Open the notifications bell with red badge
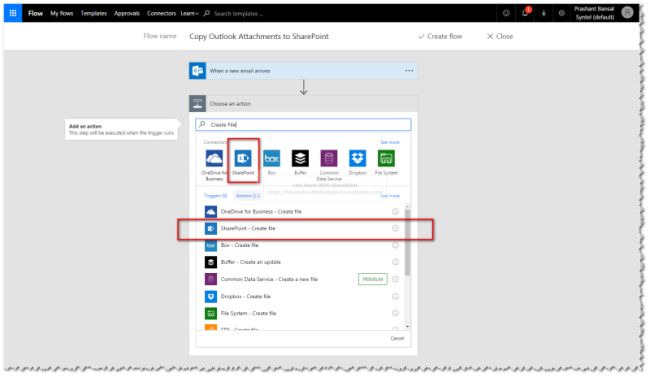 525,12
